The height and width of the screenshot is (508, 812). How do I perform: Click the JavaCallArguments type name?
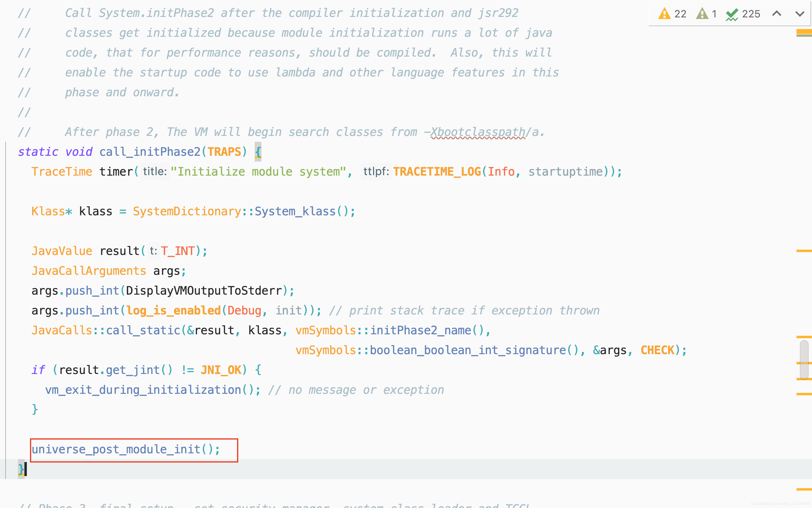89,271
